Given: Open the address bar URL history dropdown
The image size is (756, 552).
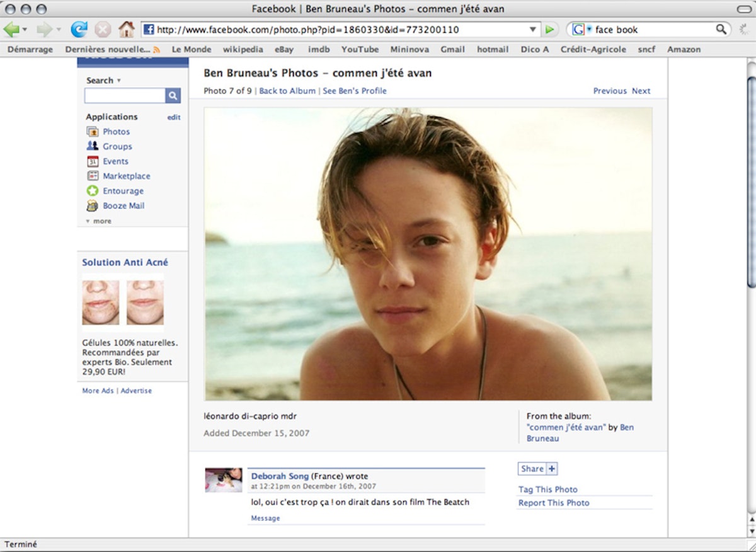Looking at the screenshot, I should (x=533, y=30).
